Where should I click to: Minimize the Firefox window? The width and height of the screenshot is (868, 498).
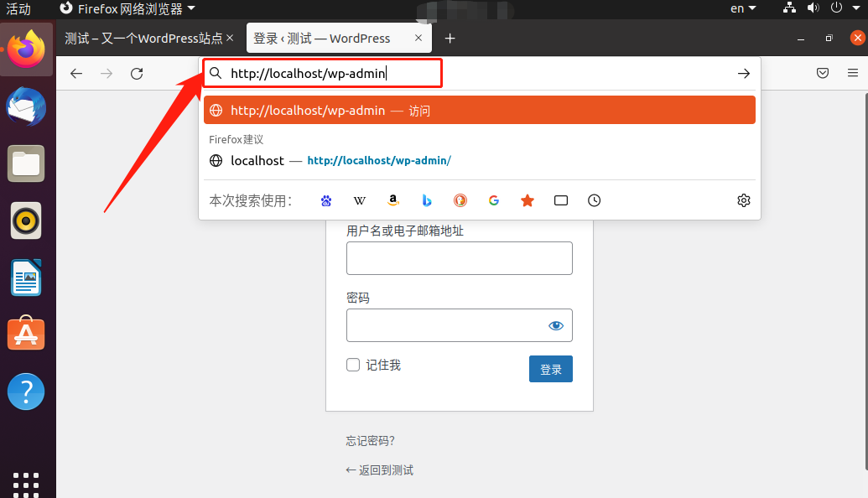[800, 39]
